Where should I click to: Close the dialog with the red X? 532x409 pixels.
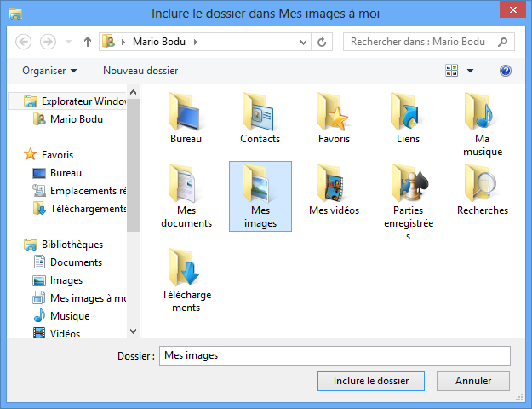click(513, 10)
